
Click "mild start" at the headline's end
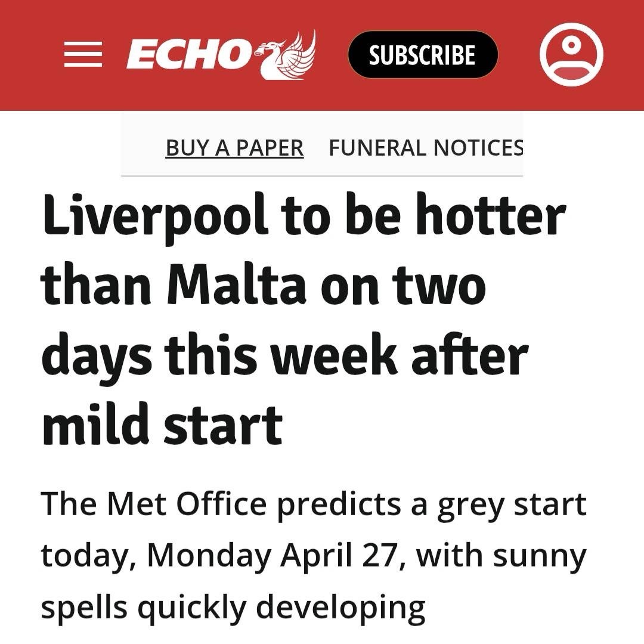(x=162, y=426)
